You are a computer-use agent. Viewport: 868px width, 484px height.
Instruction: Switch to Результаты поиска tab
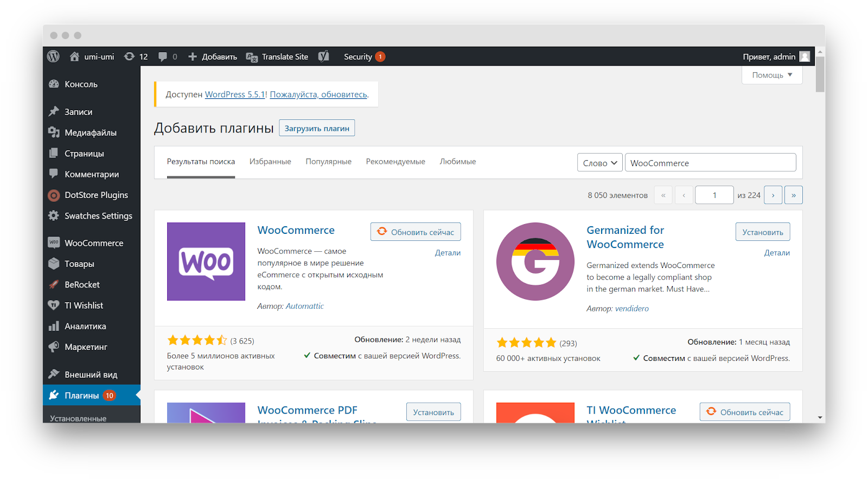click(201, 162)
